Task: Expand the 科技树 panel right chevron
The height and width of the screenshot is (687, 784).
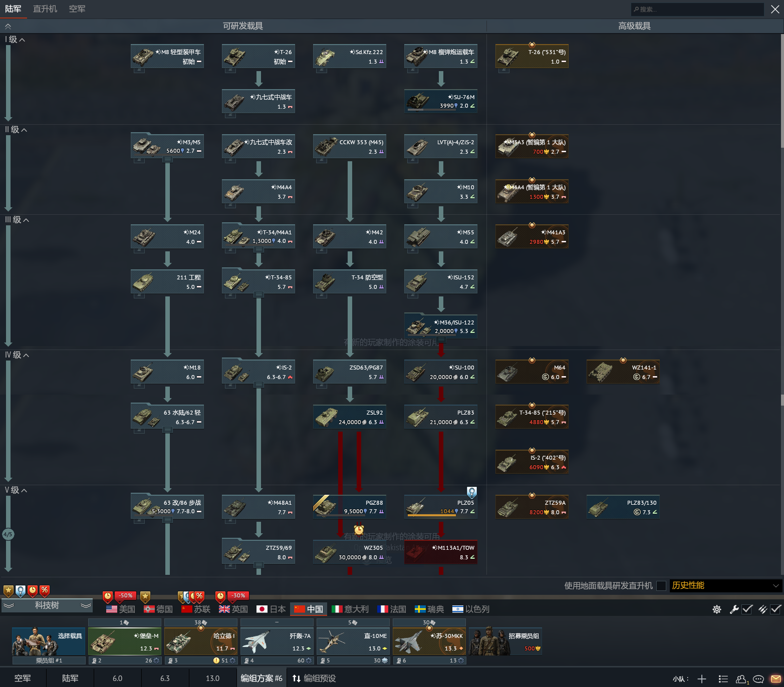Action: click(x=86, y=605)
